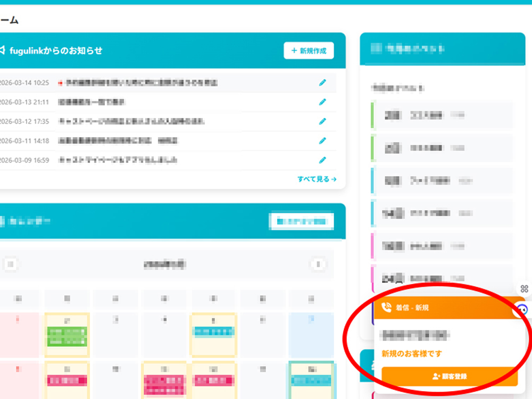Screen dimensions: 532x399
Task: Click the 着信 - 新規 popup header
Action: (x=442, y=307)
